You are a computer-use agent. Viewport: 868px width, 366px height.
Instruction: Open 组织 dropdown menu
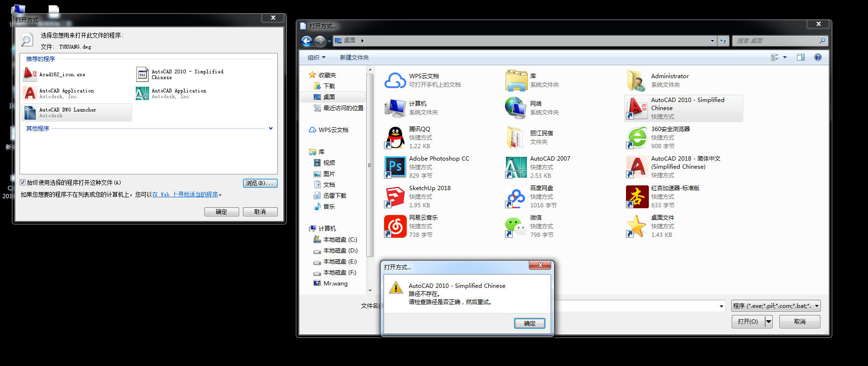point(316,58)
